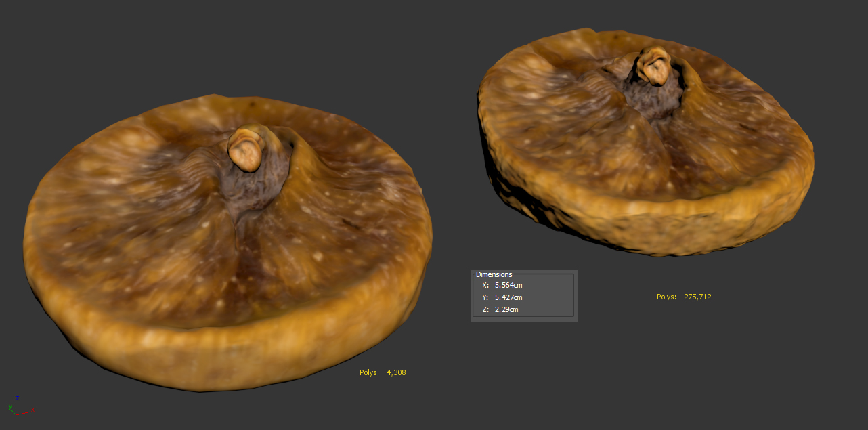Click the X dimension value 5.564cm
The height and width of the screenshot is (430, 868).
pos(508,285)
